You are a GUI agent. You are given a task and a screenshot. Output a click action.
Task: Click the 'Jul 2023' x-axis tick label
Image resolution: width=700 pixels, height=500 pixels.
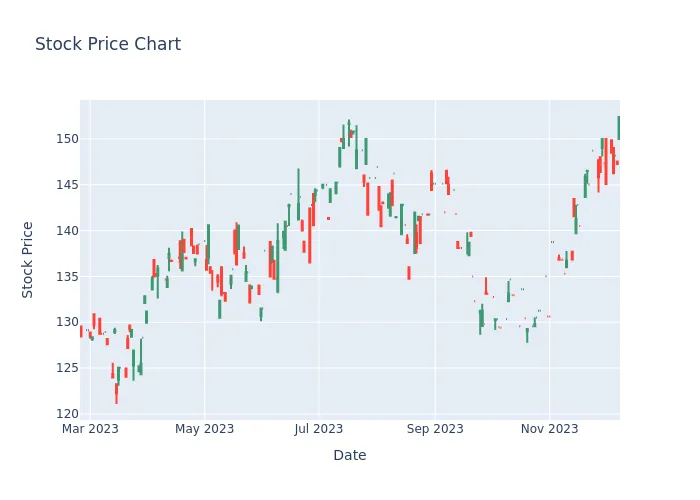(x=319, y=429)
